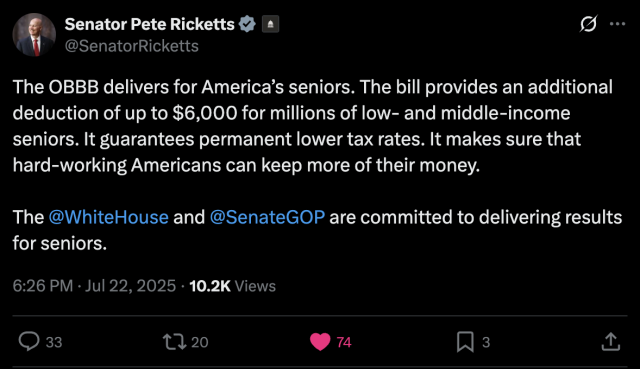Click the blue verified checkmark badge

tap(247, 24)
